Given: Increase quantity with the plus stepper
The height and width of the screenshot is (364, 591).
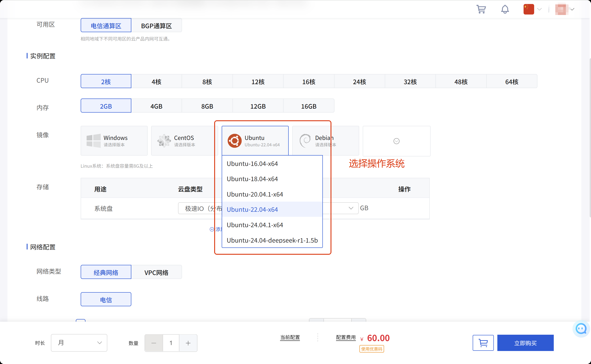Looking at the screenshot, I should (188, 343).
